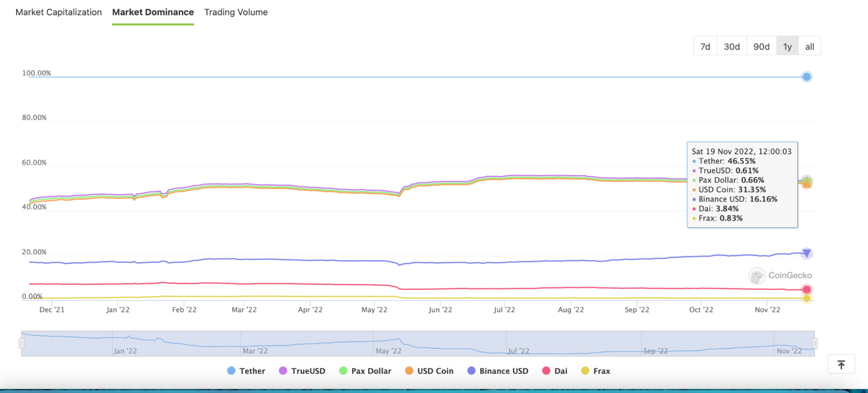The width and height of the screenshot is (868, 393).
Task: Switch to the Market Capitalization tab
Action: pyautogui.click(x=59, y=12)
